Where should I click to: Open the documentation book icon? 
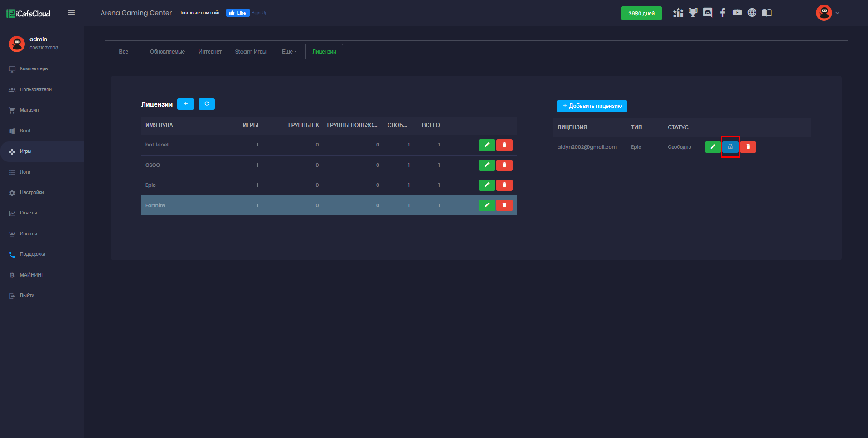pos(767,13)
